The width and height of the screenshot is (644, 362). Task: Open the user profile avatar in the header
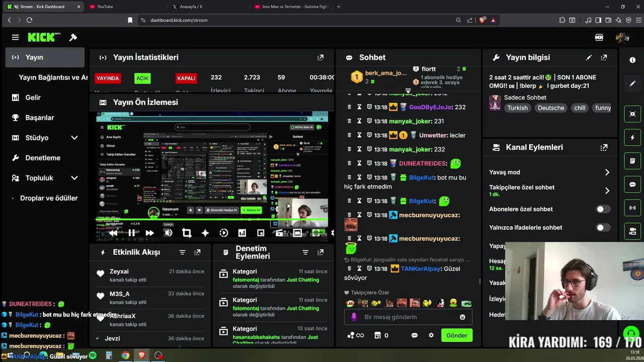pos(622,37)
